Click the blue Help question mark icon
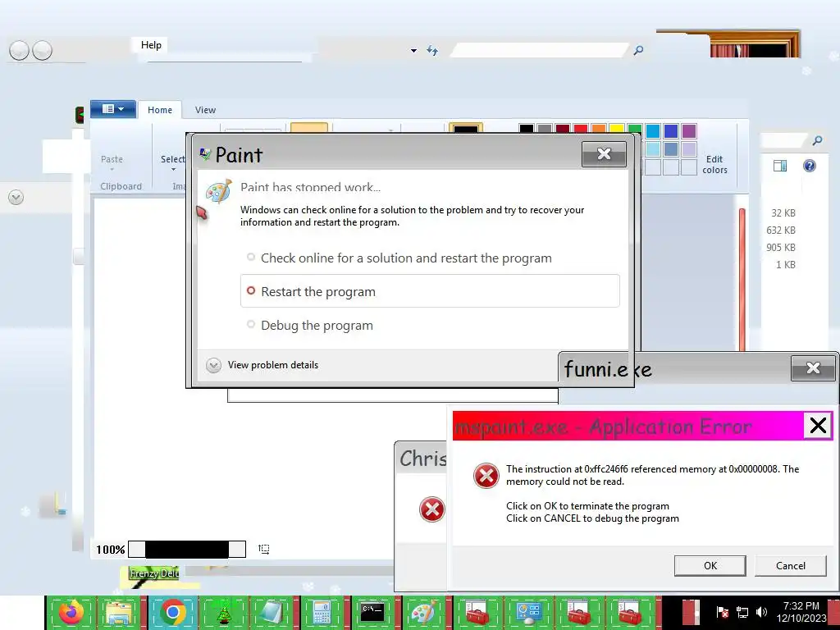The image size is (840, 630). [x=810, y=166]
